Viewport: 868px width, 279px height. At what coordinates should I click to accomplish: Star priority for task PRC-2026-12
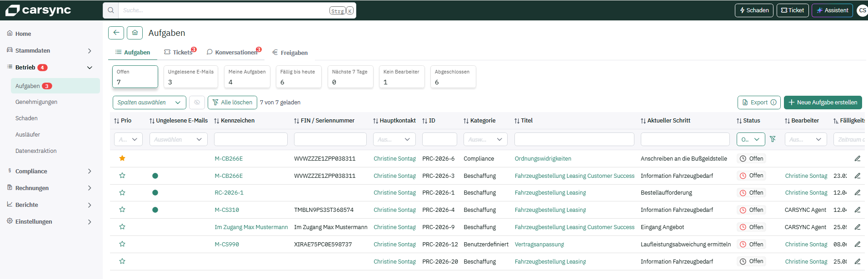point(122,244)
